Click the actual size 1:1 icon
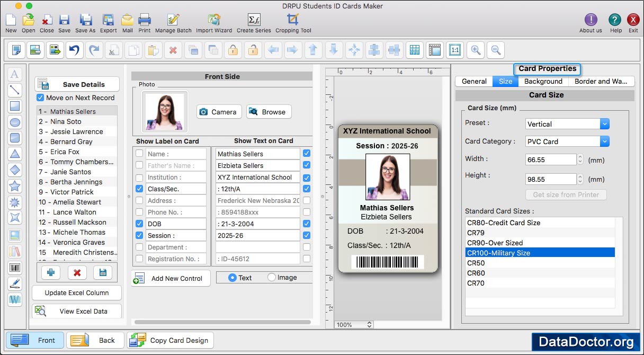Screen dimensions: 644x355 454,50
